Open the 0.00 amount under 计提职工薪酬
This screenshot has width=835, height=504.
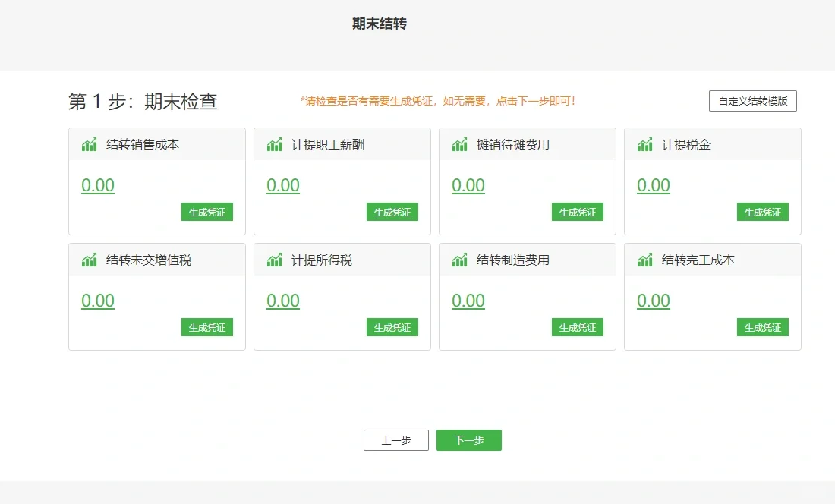pos(282,184)
